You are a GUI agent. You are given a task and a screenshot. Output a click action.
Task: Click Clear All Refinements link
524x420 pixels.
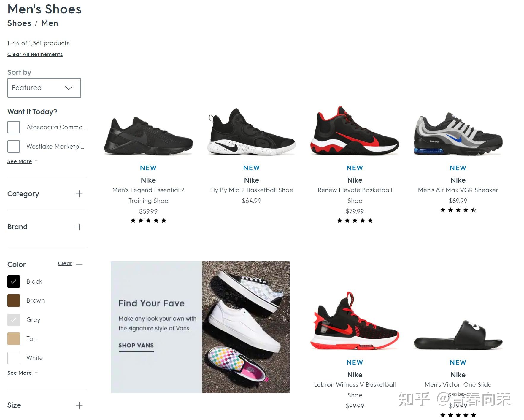(x=35, y=54)
